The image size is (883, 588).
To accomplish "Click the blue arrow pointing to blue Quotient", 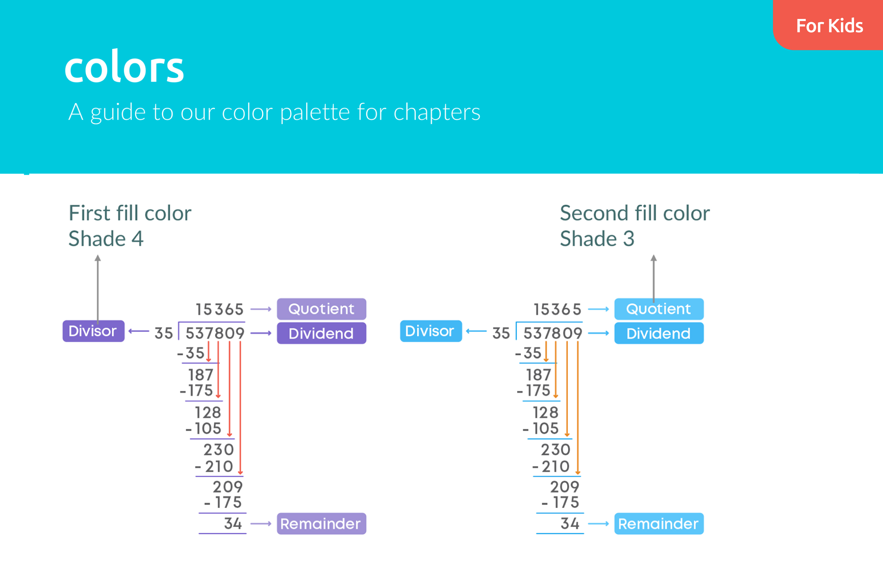I will click(x=598, y=310).
